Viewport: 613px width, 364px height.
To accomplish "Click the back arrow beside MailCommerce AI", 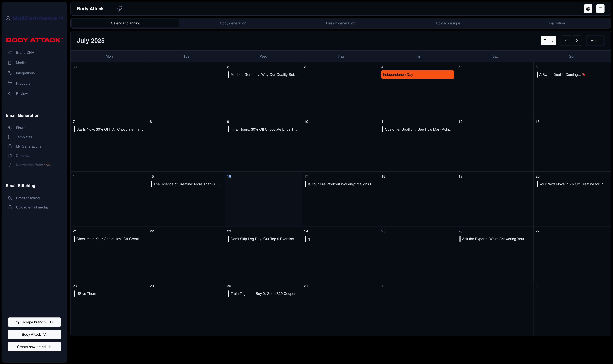I will tap(8, 18).
